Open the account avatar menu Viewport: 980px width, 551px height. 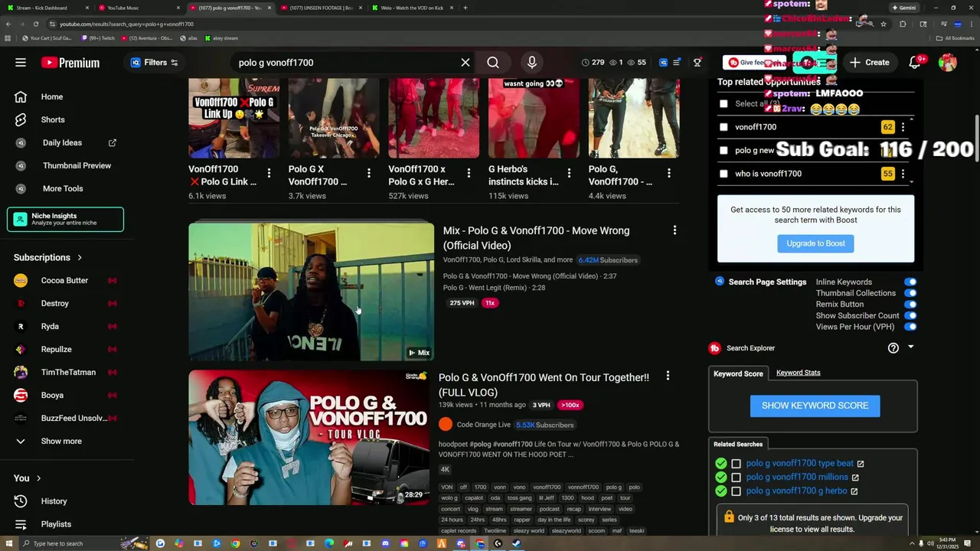[948, 63]
